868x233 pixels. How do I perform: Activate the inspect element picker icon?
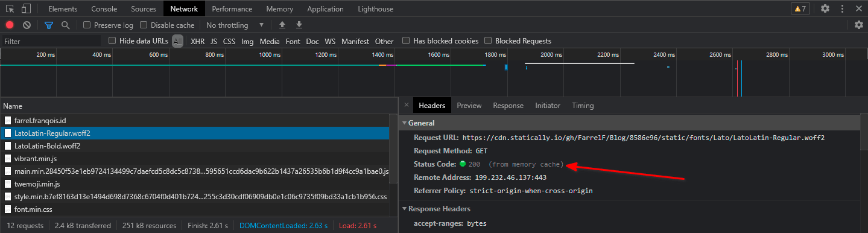(10, 9)
